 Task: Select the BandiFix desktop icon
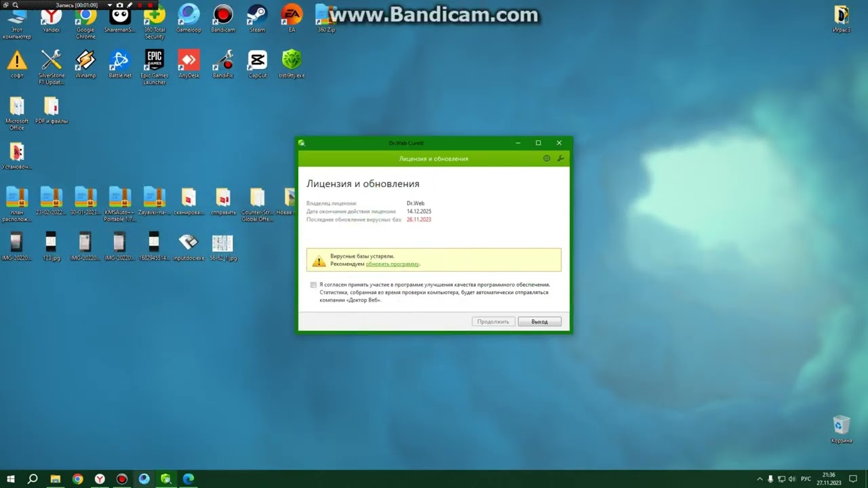[223, 64]
